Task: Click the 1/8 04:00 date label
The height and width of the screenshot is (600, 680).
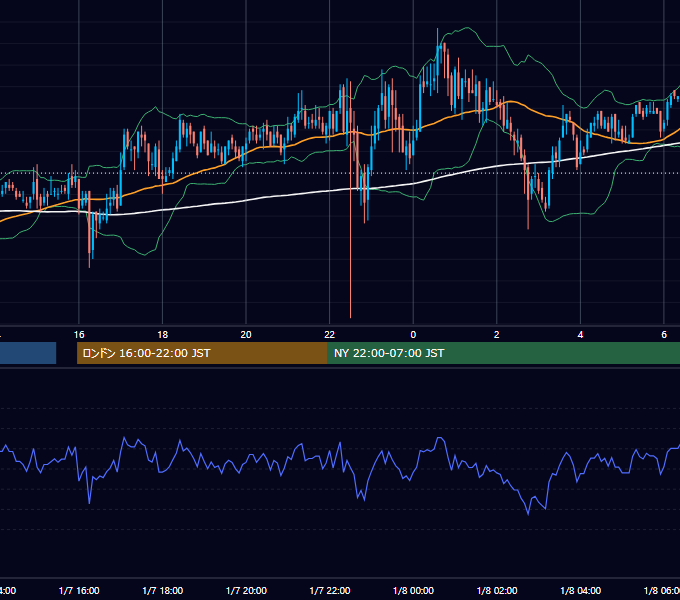Action: 581,590
